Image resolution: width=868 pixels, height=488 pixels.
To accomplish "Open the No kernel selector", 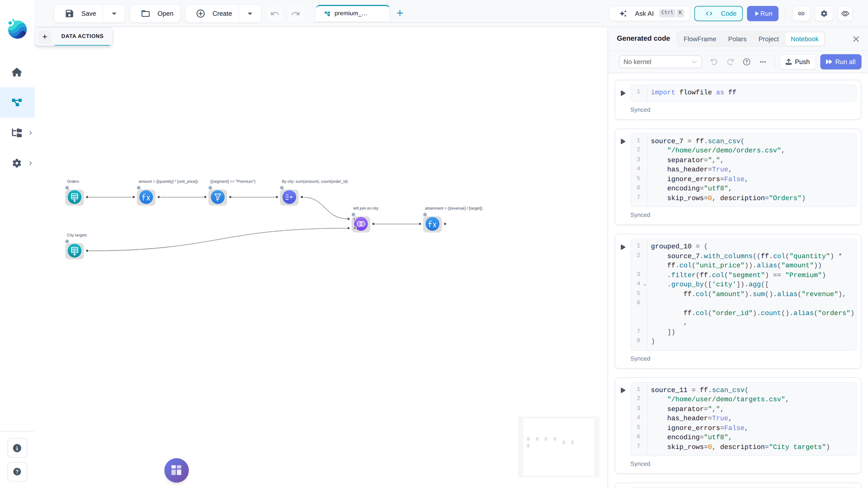I will point(660,62).
